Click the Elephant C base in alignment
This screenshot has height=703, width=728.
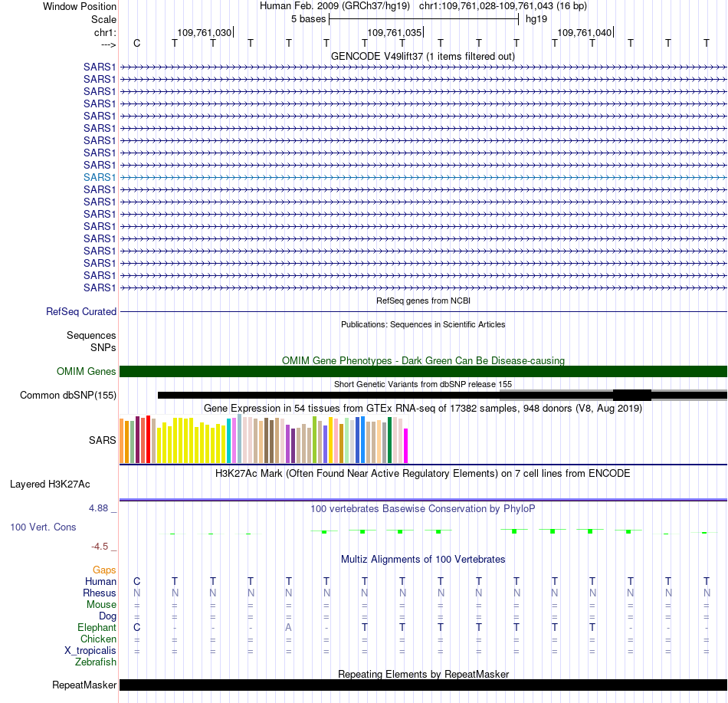tap(136, 627)
